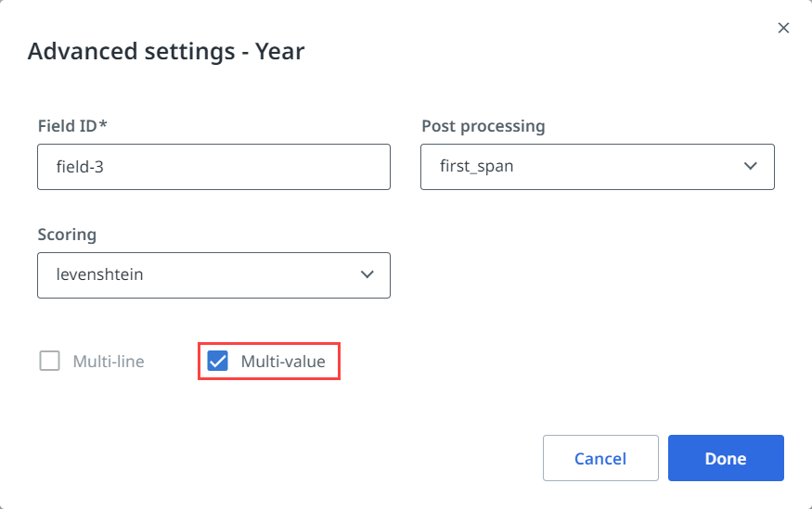Open the Scoring dropdown

[213, 274]
